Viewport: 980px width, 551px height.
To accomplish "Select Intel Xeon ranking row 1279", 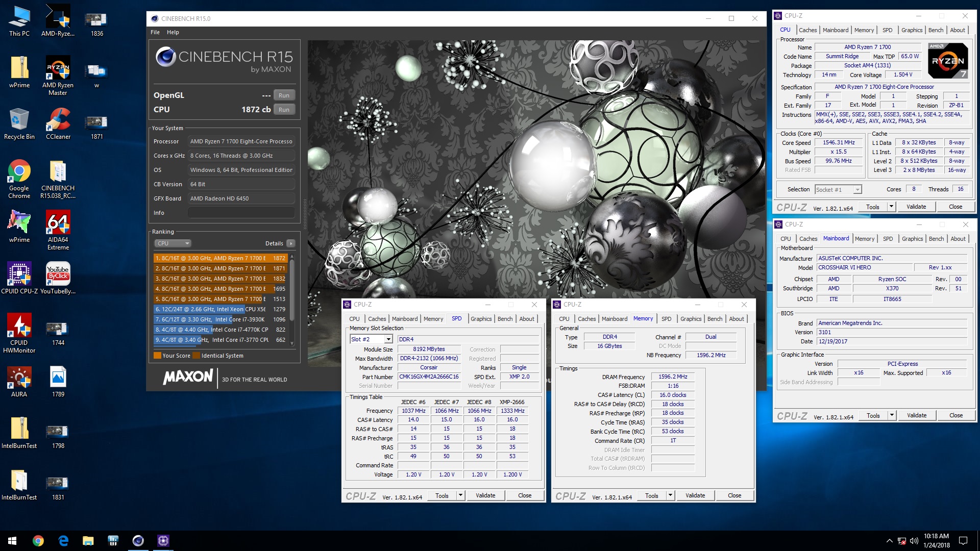I will 220,309.
